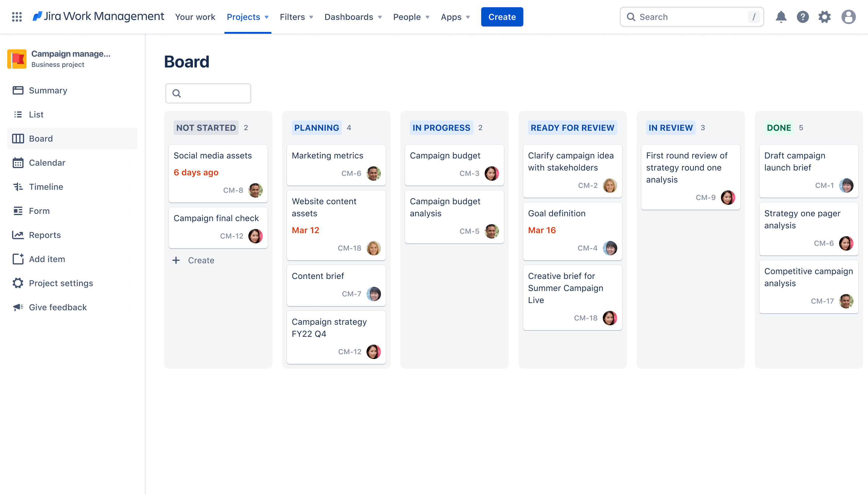Screen dimensions: 868x494
Task: Click the Give feedback link in sidebar
Action: click(x=58, y=307)
